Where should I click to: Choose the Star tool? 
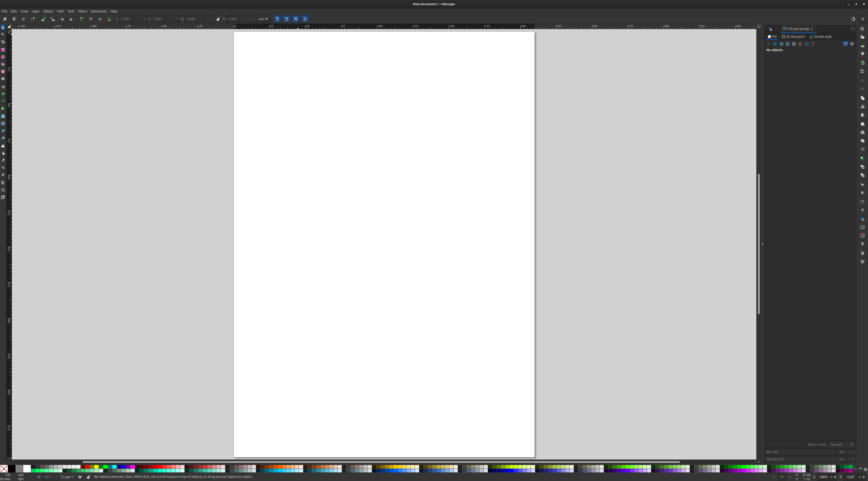point(3,64)
